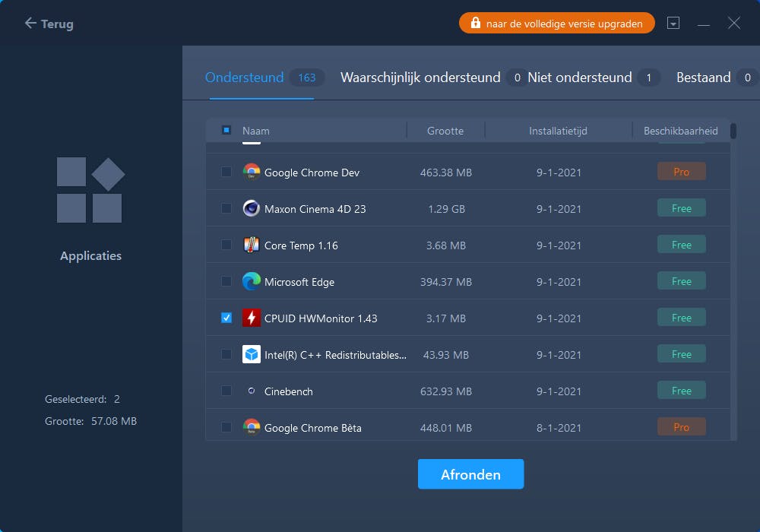Image resolution: width=760 pixels, height=532 pixels.
Task: Sort by the Installatietijd column header
Action: [558, 131]
